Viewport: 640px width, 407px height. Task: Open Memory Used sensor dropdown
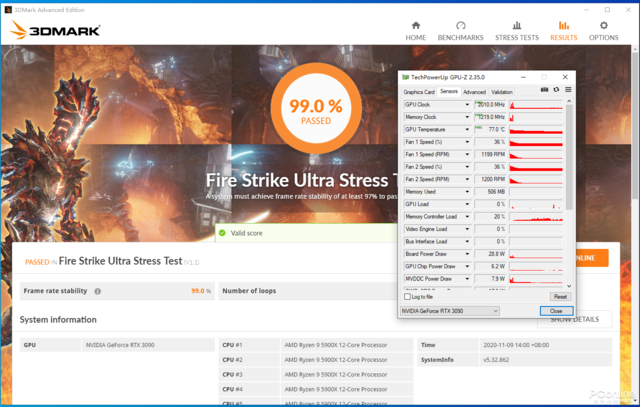coord(467,192)
